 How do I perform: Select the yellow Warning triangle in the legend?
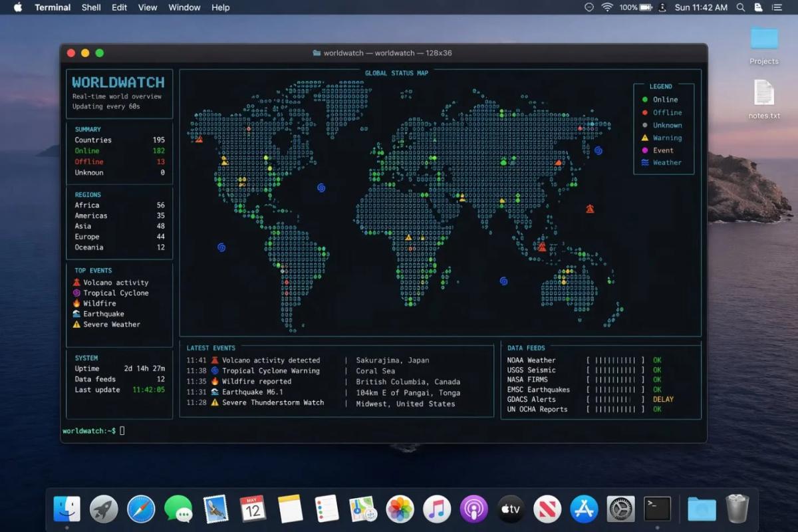[644, 138]
